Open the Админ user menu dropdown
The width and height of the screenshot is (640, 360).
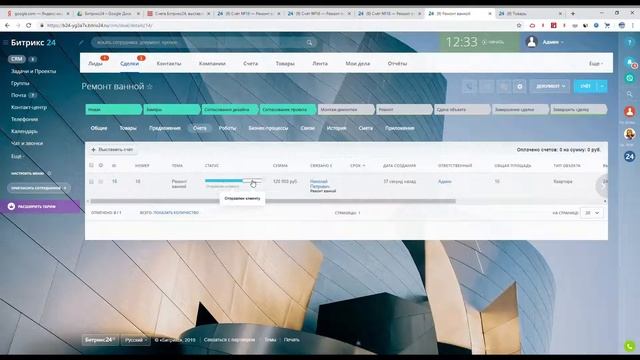point(553,42)
